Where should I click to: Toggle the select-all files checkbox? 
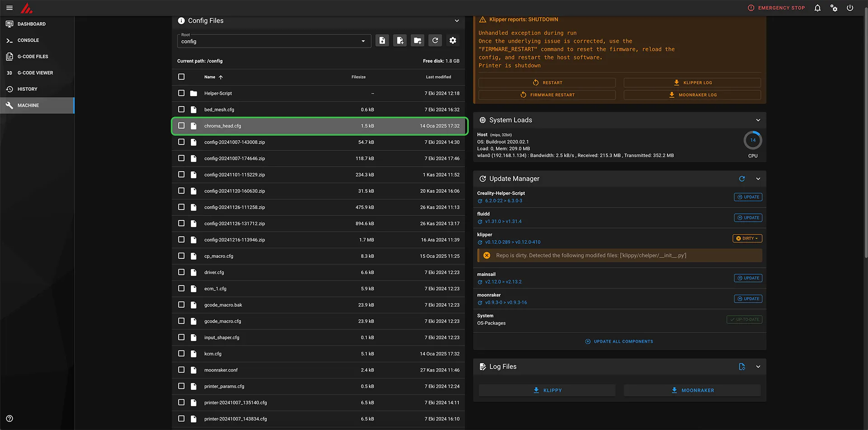click(181, 77)
